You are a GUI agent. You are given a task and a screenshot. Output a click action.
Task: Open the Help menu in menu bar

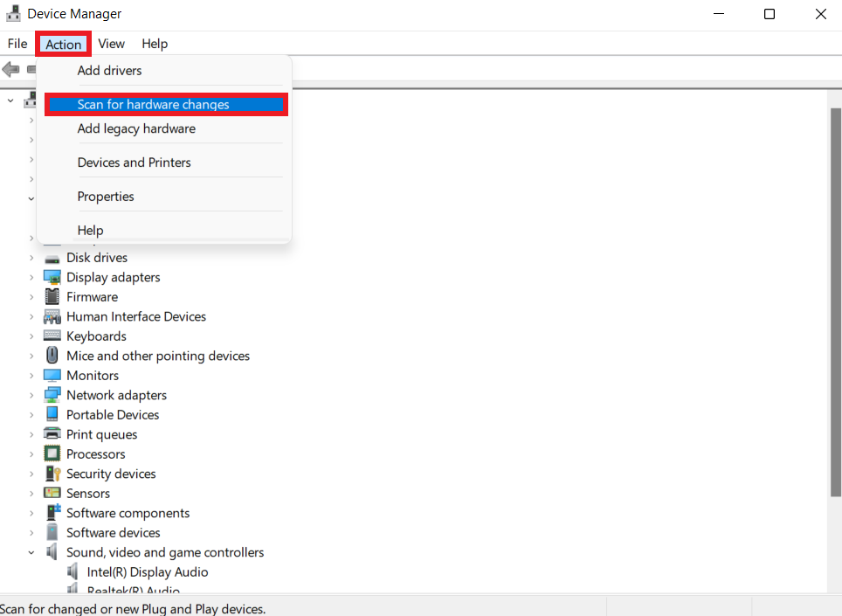[155, 44]
